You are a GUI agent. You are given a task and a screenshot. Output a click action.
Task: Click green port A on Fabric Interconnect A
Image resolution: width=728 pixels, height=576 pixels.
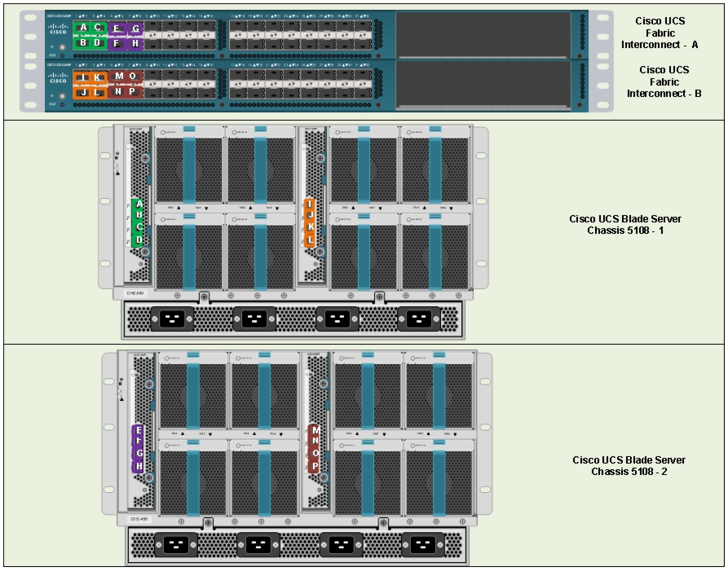tap(83, 28)
